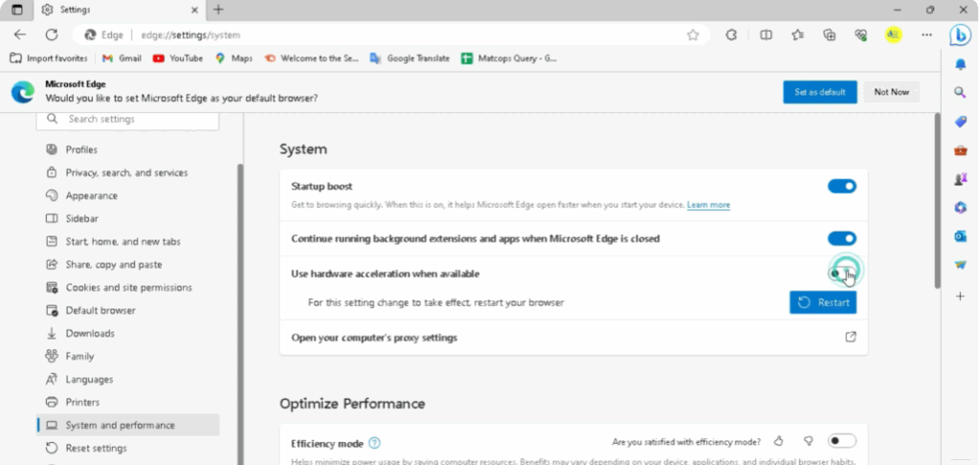Image resolution: width=980 pixels, height=465 pixels.
Task: Open the Favorites list icon
Action: pos(797,35)
